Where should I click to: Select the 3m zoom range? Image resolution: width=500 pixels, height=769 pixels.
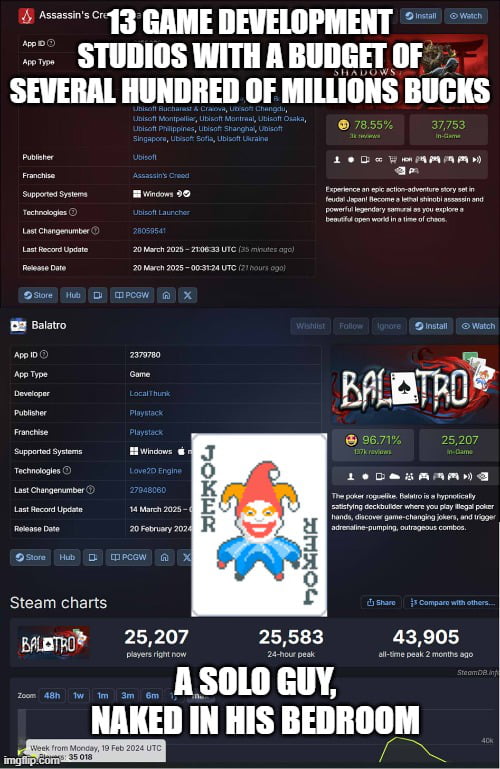[x=127, y=695]
